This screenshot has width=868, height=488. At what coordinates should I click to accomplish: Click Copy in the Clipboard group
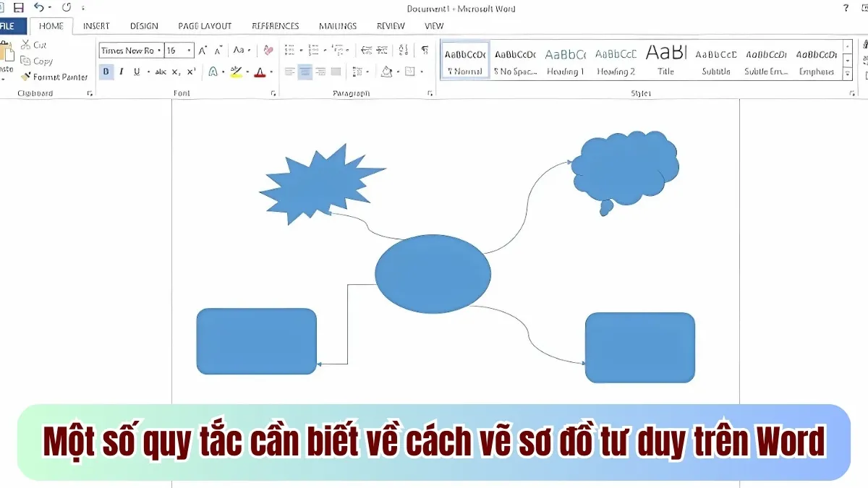tap(37, 61)
